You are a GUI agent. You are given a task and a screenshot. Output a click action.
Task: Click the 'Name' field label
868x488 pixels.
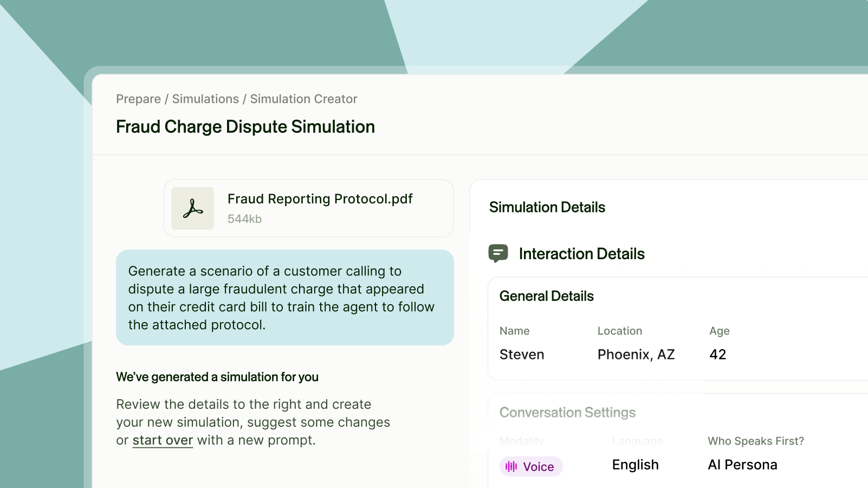point(515,331)
